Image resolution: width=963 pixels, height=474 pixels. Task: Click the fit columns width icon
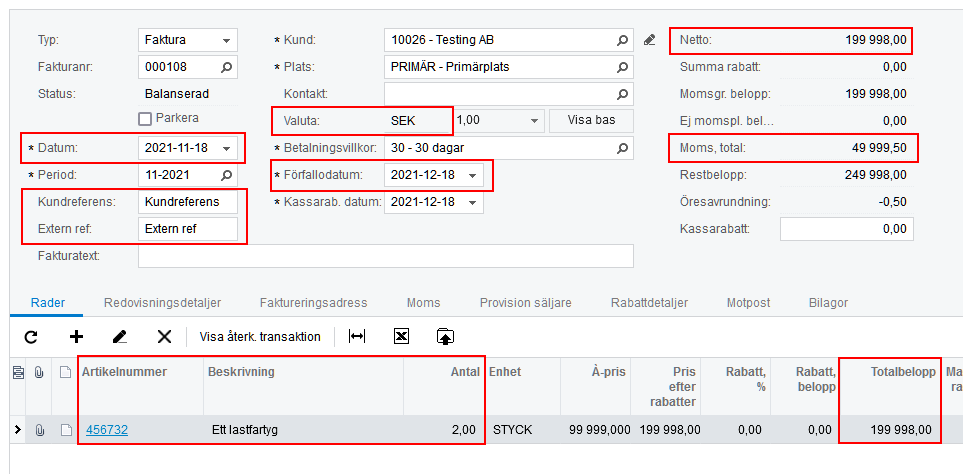pyautogui.click(x=357, y=337)
